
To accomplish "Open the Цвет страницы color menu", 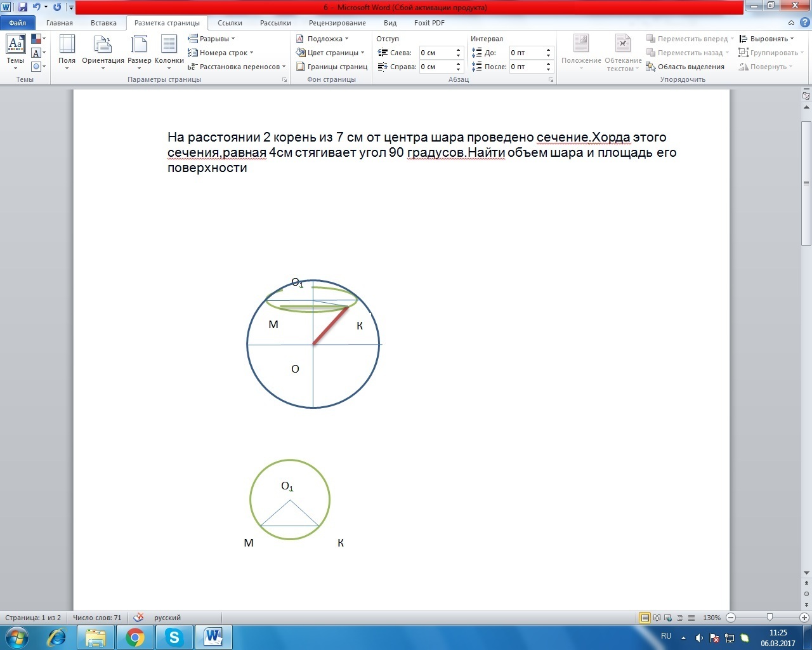I will (331, 53).
